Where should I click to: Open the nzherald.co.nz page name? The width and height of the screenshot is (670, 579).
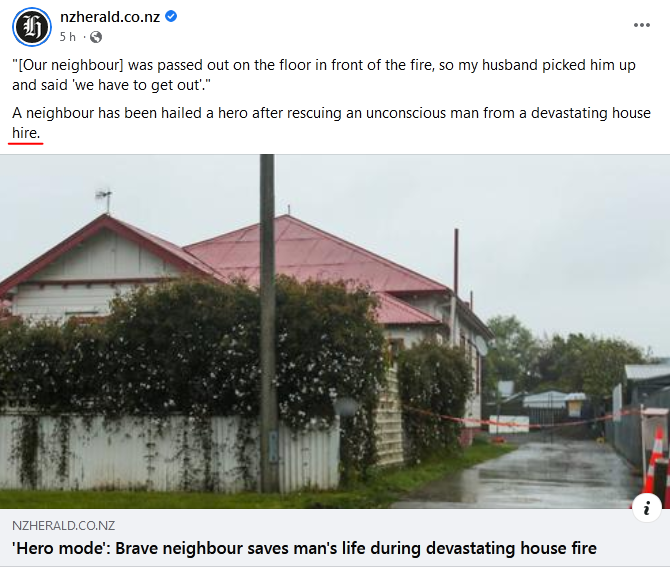pos(110,17)
